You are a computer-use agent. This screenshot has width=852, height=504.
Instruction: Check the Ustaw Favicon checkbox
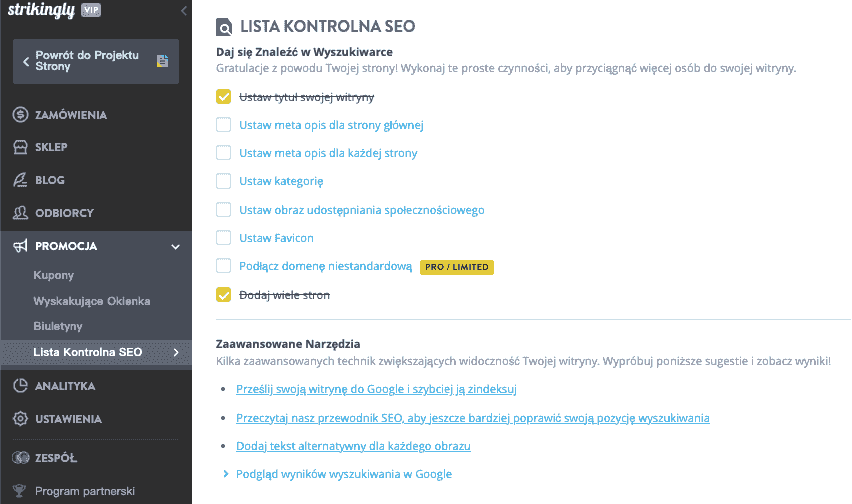click(x=223, y=238)
